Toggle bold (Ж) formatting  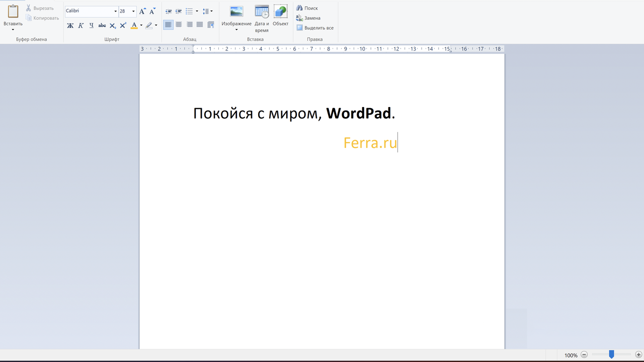point(70,25)
